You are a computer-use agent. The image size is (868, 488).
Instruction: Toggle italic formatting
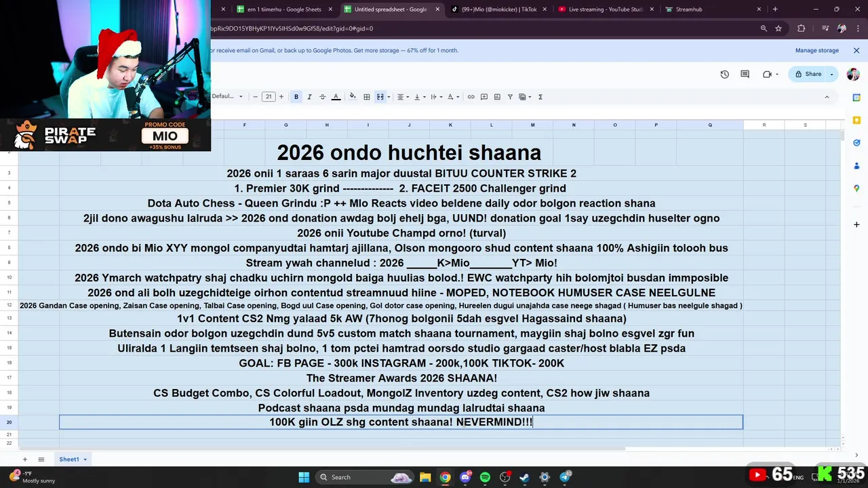pos(309,97)
